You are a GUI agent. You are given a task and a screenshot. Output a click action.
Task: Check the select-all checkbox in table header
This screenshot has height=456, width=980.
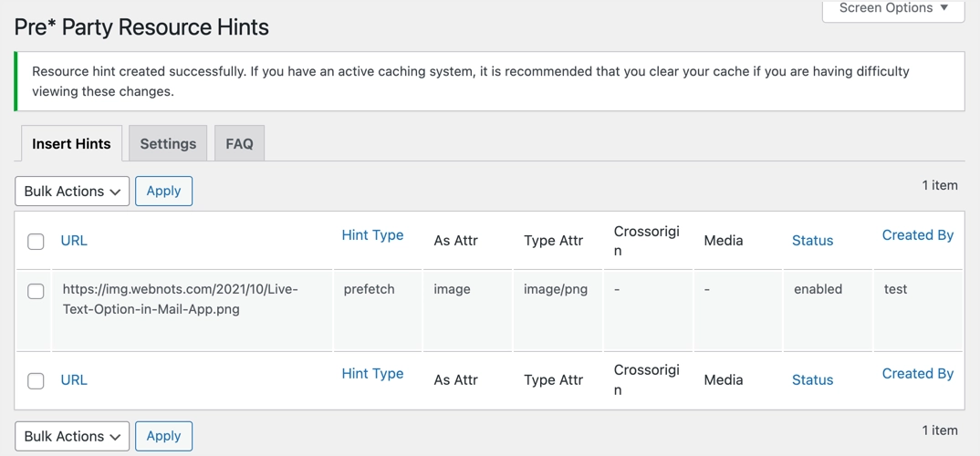(x=36, y=242)
